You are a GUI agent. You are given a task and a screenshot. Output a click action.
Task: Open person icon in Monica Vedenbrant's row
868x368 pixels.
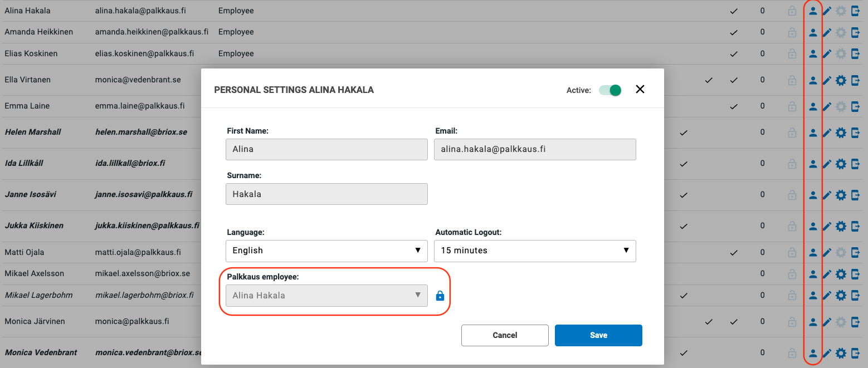[813, 352]
